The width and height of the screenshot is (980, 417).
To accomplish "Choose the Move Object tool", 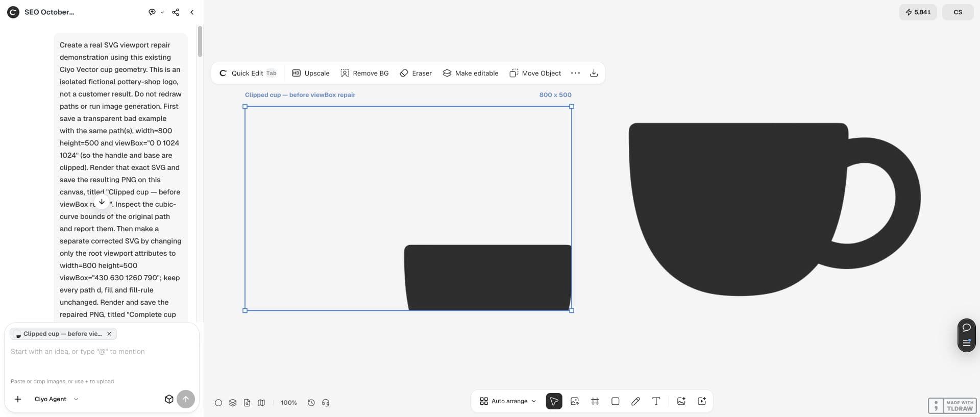I will 535,73.
